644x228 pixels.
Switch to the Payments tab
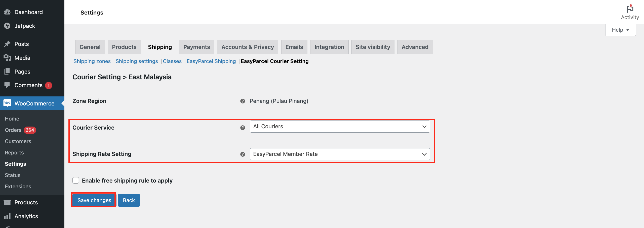click(x=197, y=47)
